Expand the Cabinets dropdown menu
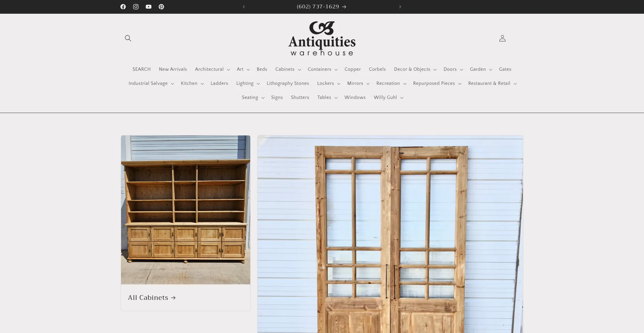 click(x=288, y=69)
